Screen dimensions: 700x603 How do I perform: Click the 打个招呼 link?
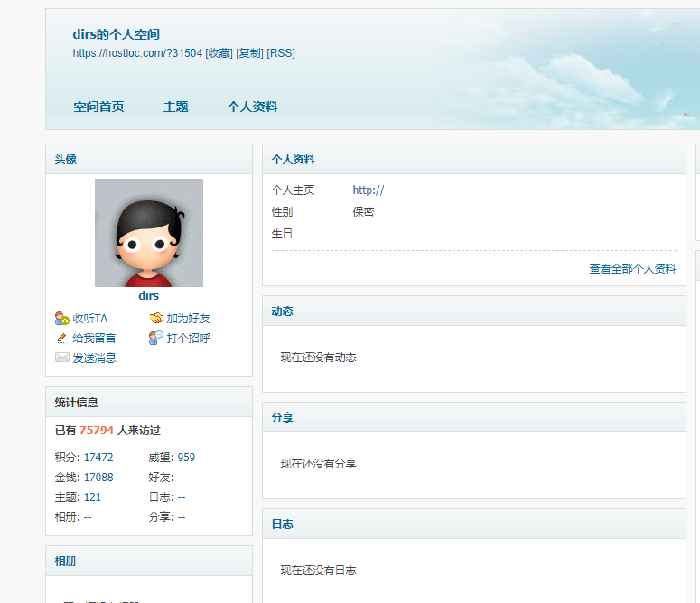(188, 339)
